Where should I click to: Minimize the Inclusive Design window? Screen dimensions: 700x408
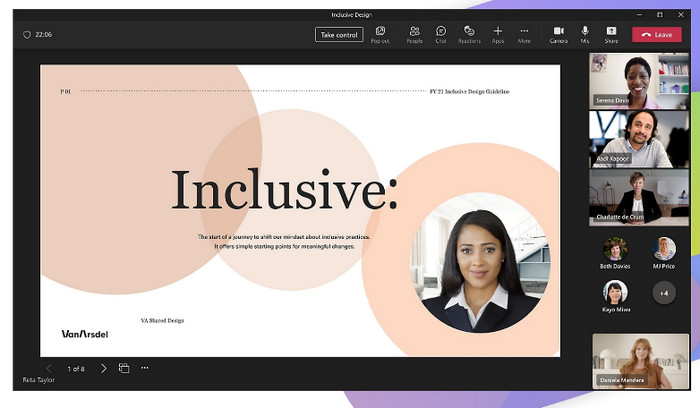pos(639,15)
